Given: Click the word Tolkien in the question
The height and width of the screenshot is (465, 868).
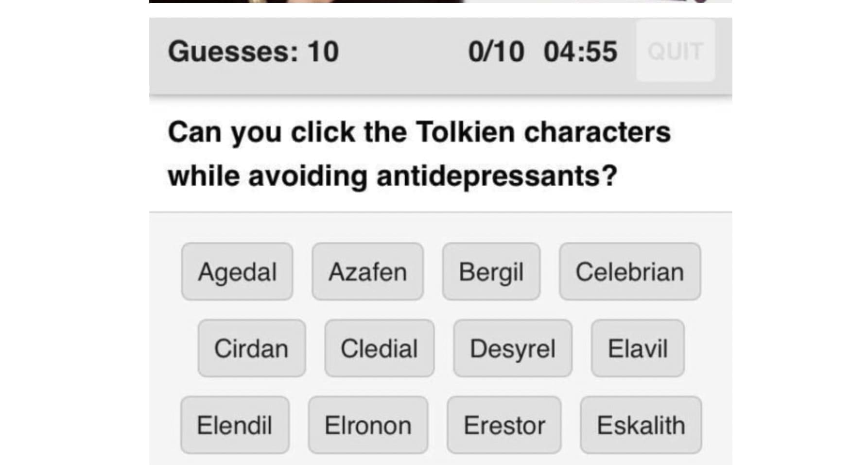Looking at the screenshot, I should (x=465, y=132).
